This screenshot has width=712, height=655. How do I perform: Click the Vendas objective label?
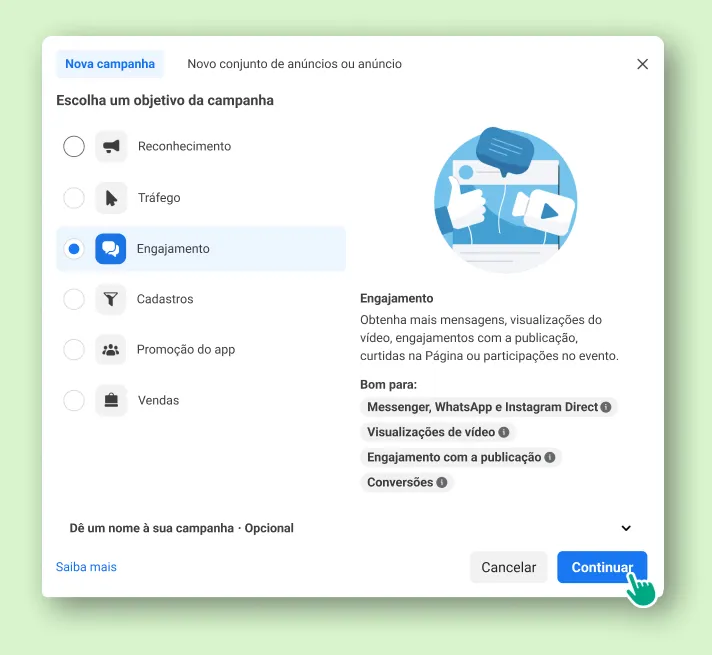tap(158, 400)
